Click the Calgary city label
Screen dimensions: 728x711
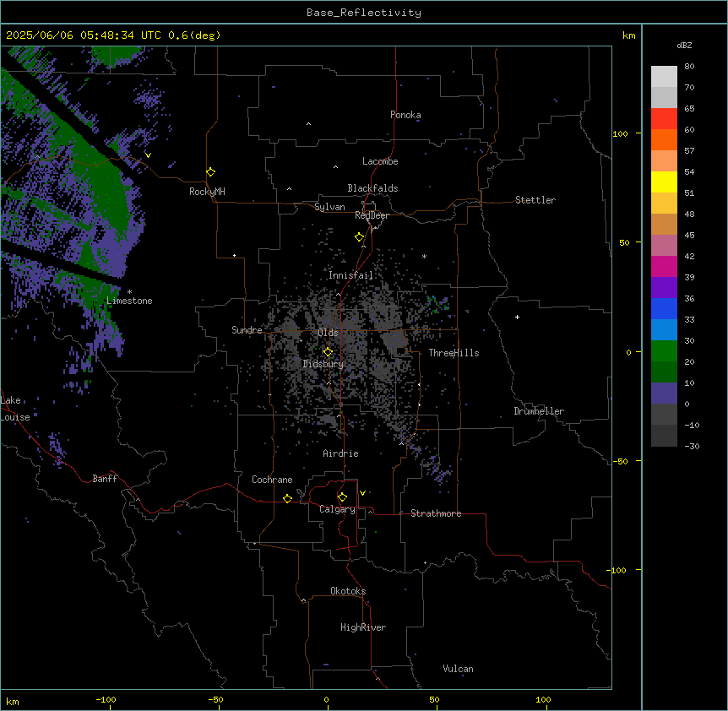[x=337, y=509]
